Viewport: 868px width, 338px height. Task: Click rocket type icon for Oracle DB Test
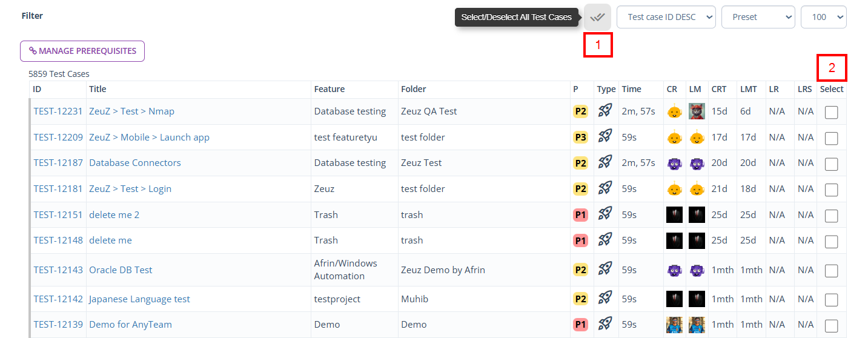coord(605,270)
